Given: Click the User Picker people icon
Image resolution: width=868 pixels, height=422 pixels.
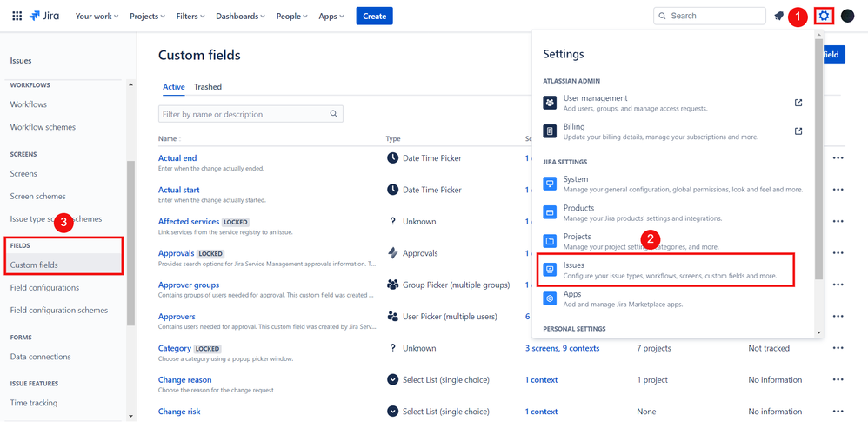Looking at the screenshot, I should (x=392, y=317).
